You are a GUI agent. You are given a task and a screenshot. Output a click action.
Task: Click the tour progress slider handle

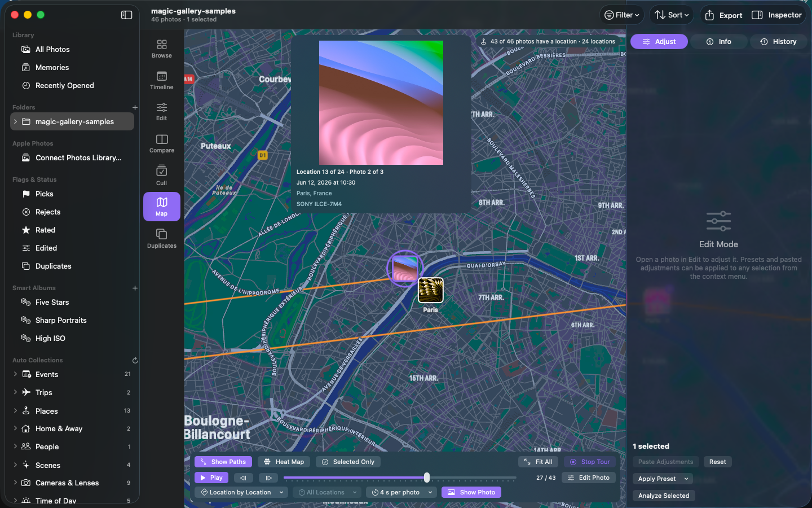pos(427,478)
